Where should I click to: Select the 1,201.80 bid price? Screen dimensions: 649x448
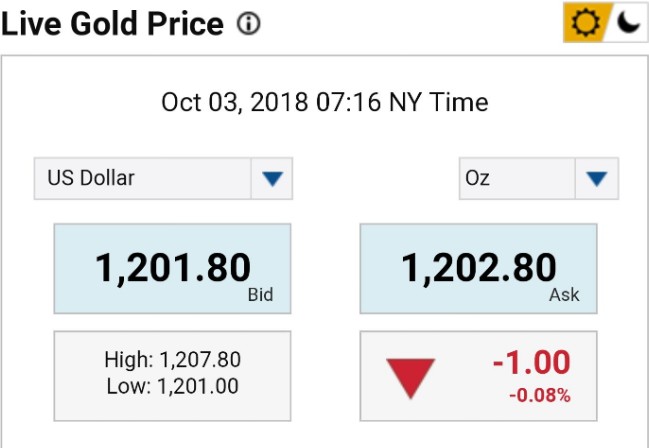point(172,268)
